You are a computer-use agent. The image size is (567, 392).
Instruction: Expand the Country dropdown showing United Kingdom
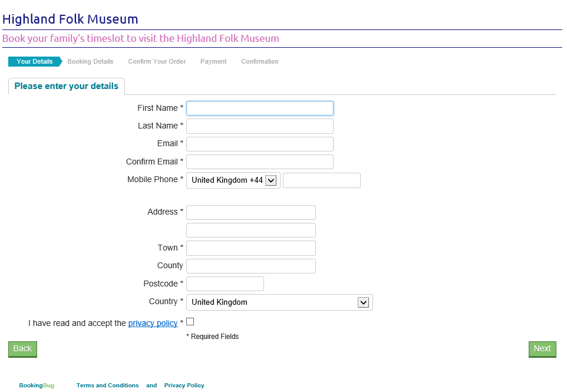pos(279,302)
